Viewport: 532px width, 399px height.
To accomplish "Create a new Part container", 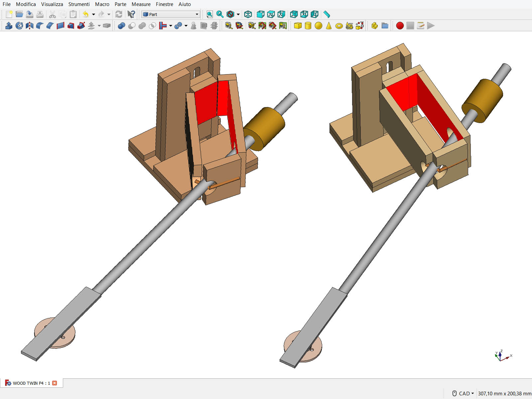I will [x=375, y=26].
